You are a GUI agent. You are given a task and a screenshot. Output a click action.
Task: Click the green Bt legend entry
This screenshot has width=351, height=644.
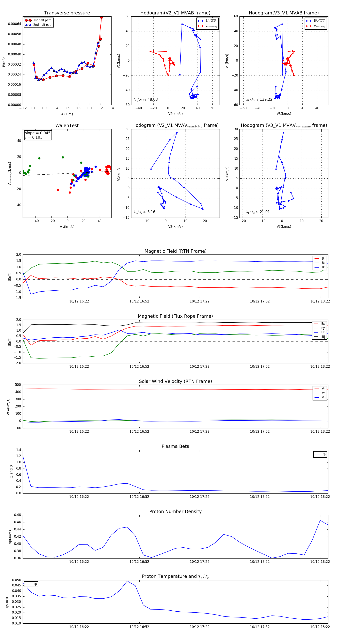pyautogui.click(x=320, y=263)
